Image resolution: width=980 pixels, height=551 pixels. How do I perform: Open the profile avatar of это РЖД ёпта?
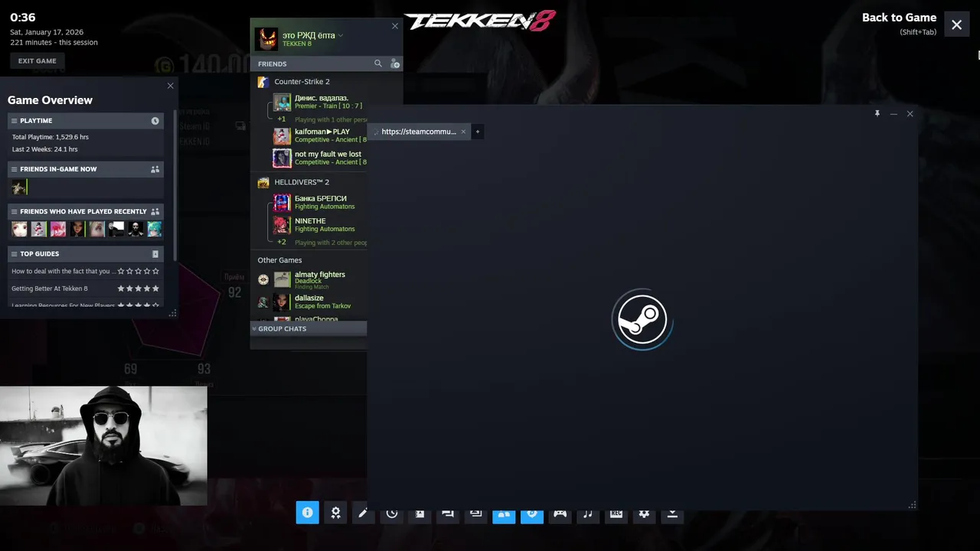click(266, 39)
